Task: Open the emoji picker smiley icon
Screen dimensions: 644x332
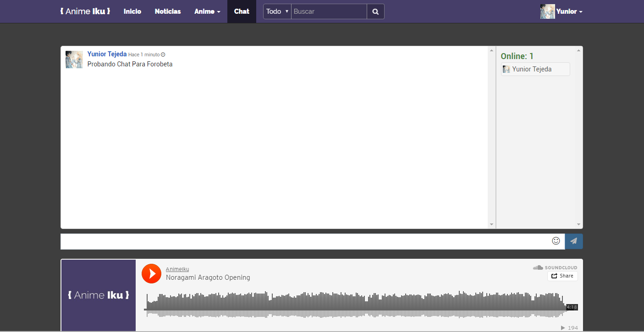Action: [x=556, y=241]
